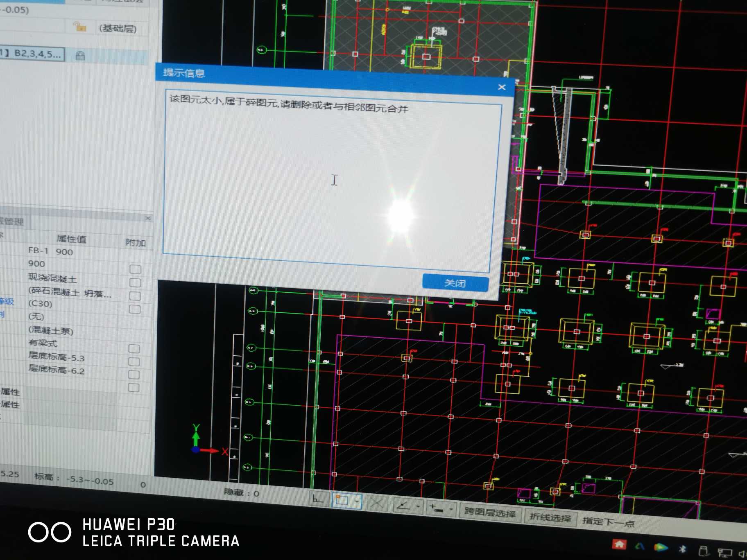The image size is (747, 560).
Task: Click the green-blue Autodesk-style tray icon
Action: [640, 546]
